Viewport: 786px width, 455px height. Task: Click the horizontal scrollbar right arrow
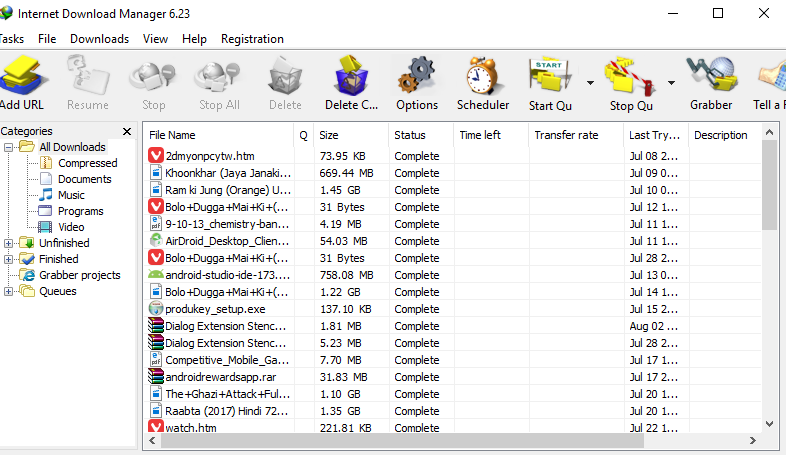(x=753, y=441)
